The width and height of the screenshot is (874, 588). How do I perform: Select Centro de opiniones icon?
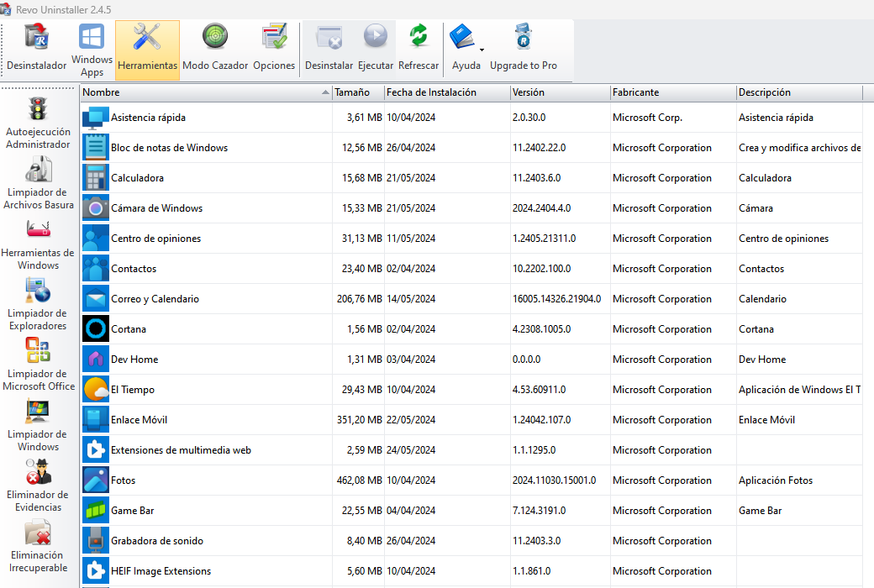pos(95,239)
